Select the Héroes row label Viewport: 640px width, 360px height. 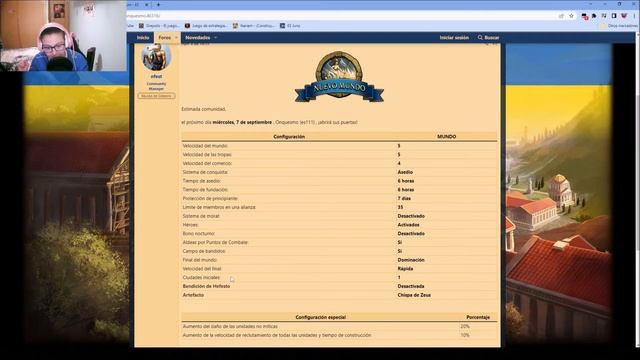[191, 225]
